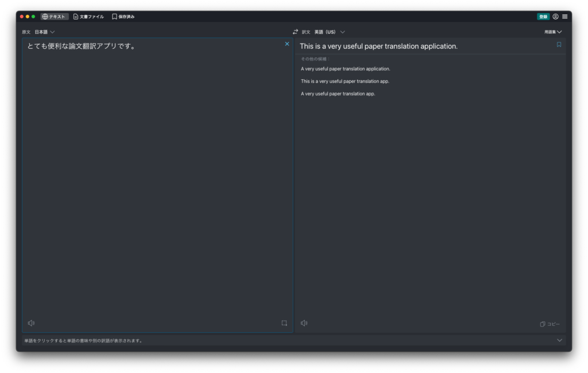The image size is (588, 373).
Task: Clear the Japanese source text with X
Action: pos(287,44)
